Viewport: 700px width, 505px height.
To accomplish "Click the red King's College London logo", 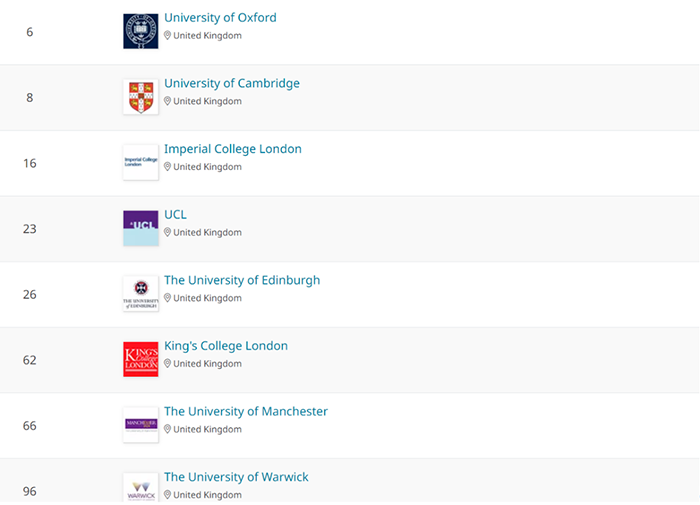I will pos(140,359).
